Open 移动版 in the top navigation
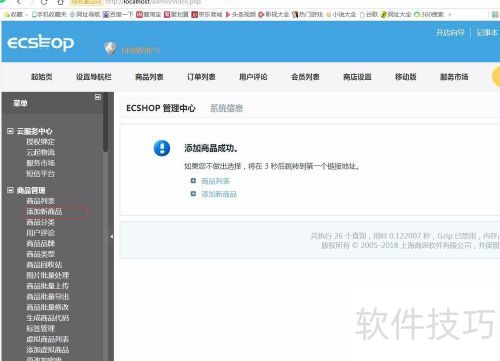Screen dimensions: 500x361 (x=405, y=77)
